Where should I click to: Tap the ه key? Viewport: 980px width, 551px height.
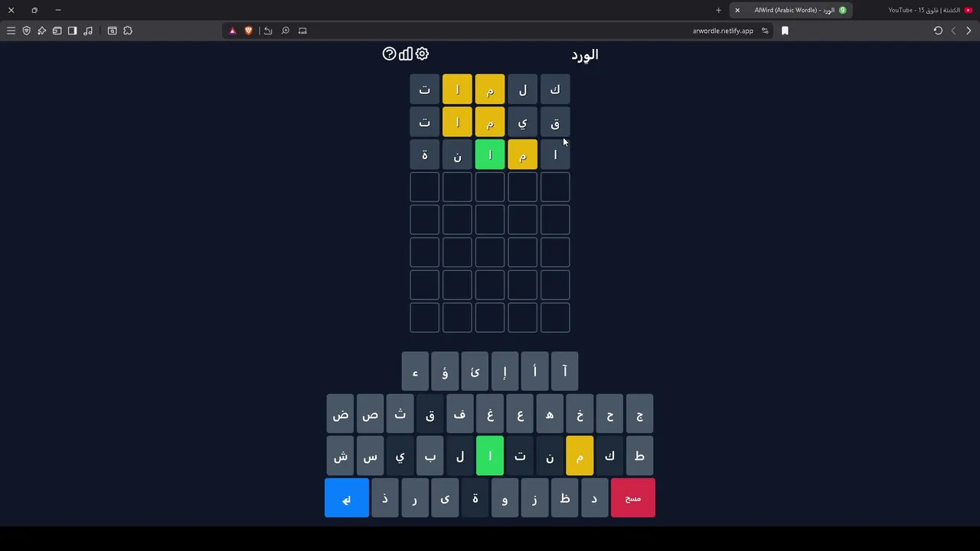[x=550, y=414]
